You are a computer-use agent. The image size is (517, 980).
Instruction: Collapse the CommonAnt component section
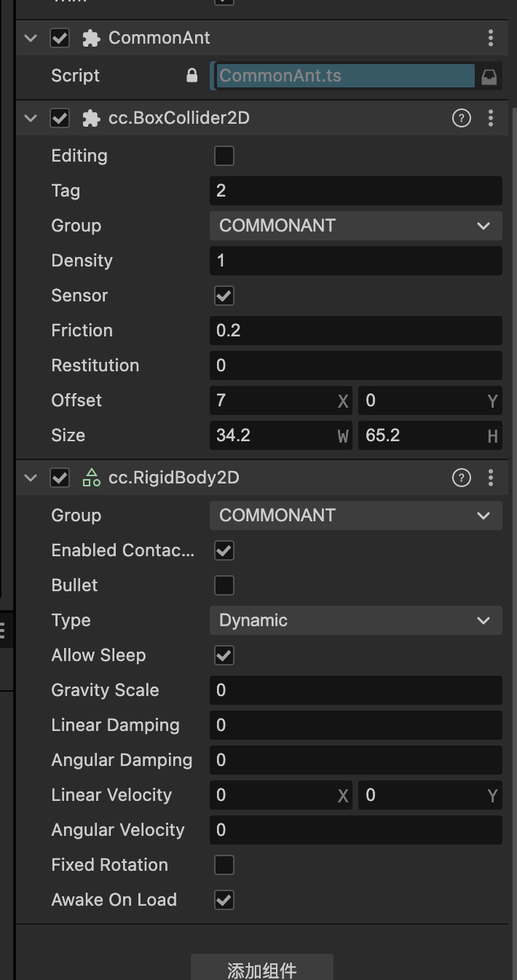point(31,38)
